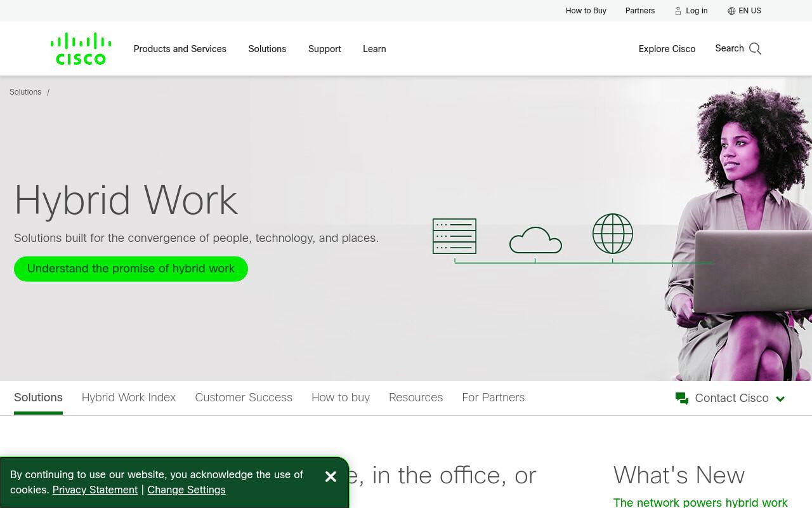Open Explore Cisco menu

(x=667, y=49)
